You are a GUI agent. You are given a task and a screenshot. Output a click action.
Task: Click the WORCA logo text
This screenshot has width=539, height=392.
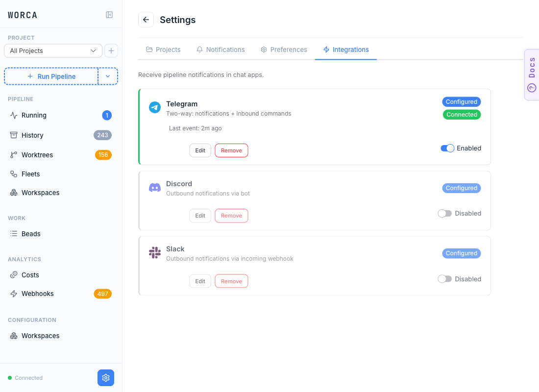point(23,15)
